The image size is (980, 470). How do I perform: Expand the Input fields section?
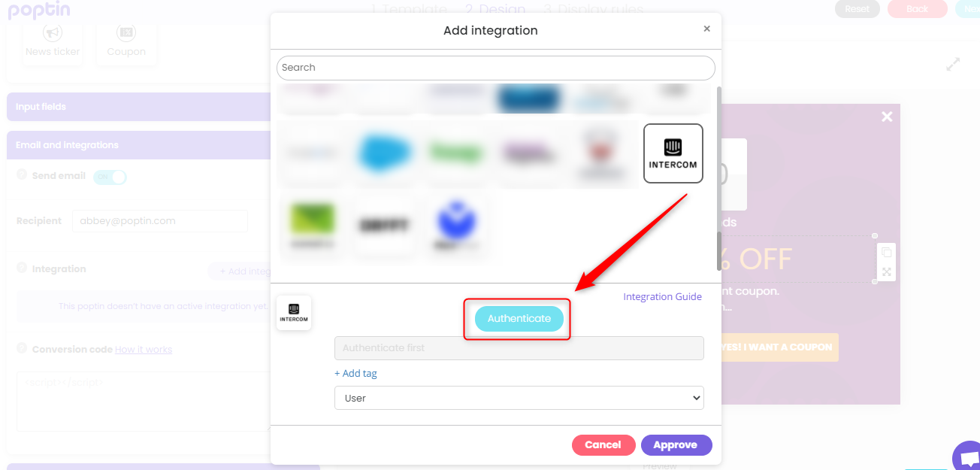tap(138, 107)
